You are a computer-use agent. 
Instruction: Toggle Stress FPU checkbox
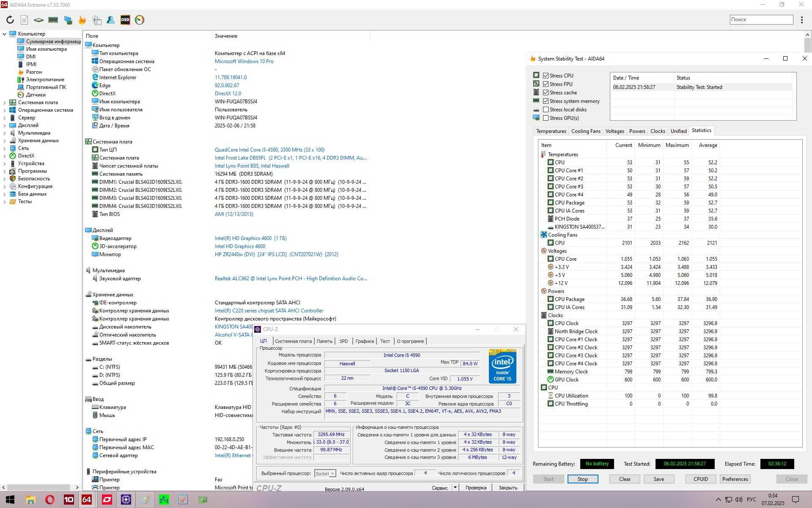(x=546, y=84)
